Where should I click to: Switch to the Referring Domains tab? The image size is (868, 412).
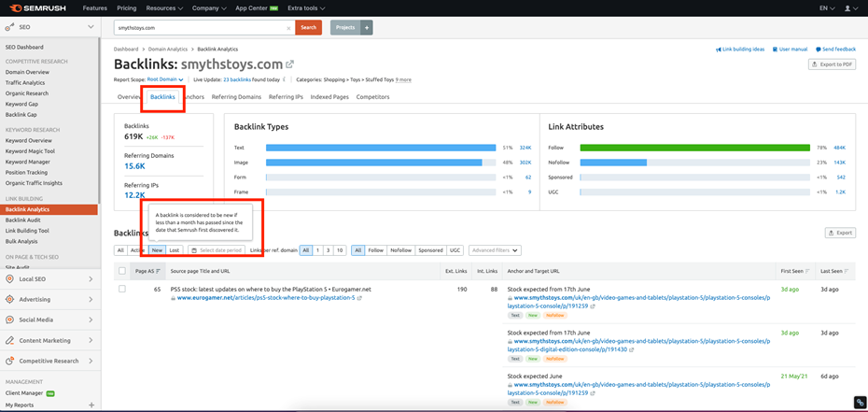tap(236, 97)
